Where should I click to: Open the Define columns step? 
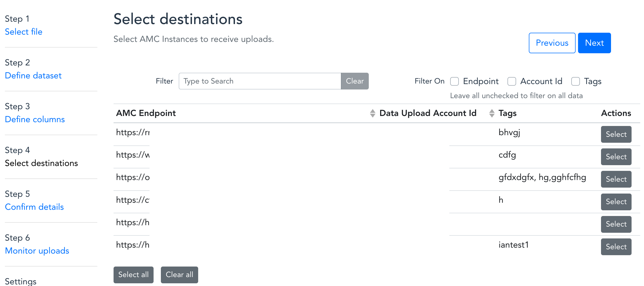[x=35, y=119]
